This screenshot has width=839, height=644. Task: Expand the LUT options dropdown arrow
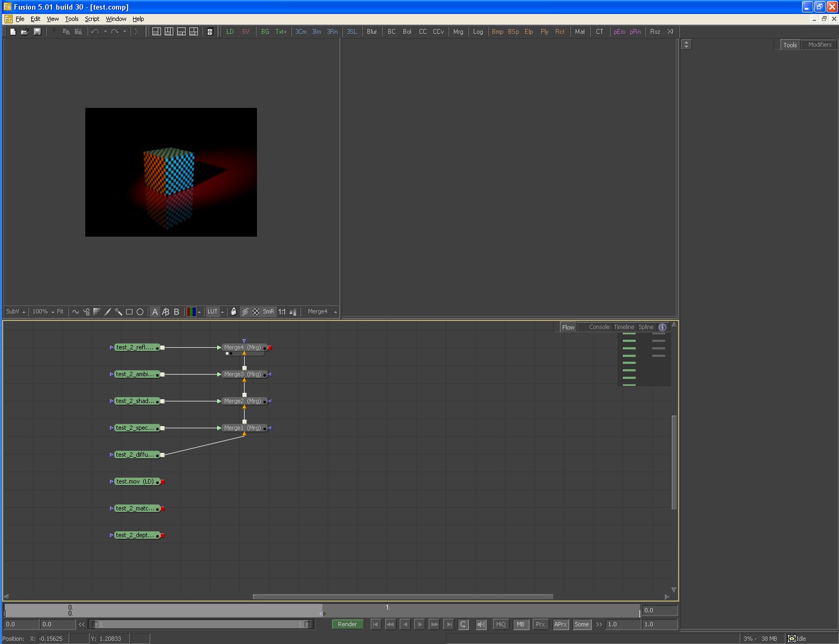click(x=223, y=312)
